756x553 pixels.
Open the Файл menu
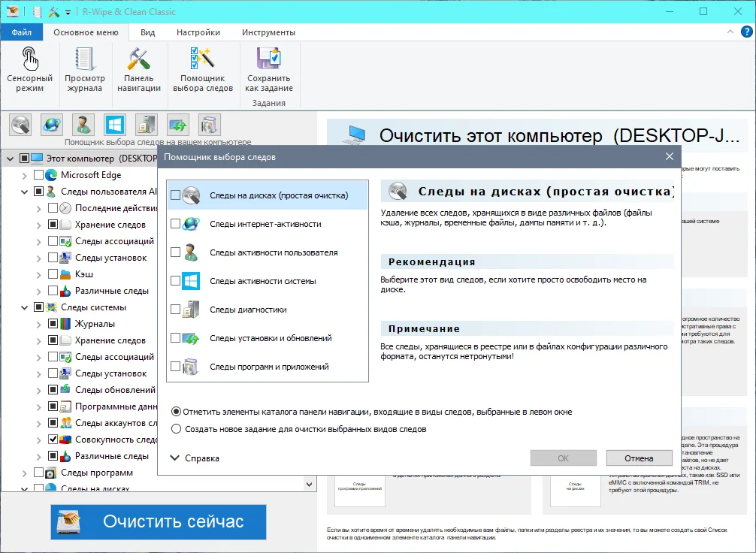tap(22, 32)
